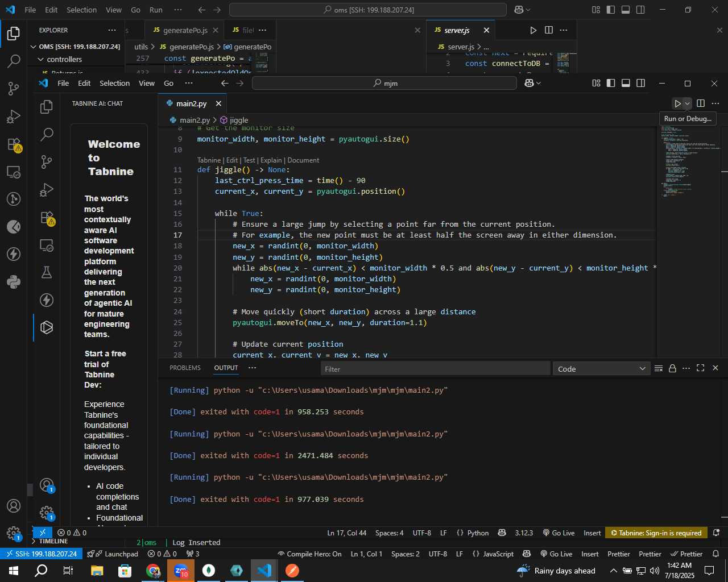Open Explorer icon in the oms window
Viewport: 728px width, 582px height.
point(14,34)
